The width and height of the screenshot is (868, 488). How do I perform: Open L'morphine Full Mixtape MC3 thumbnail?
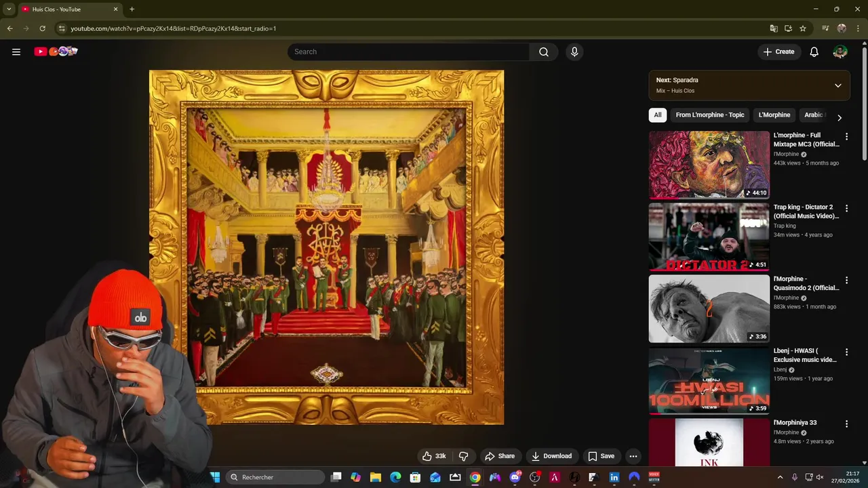(709, 165)
